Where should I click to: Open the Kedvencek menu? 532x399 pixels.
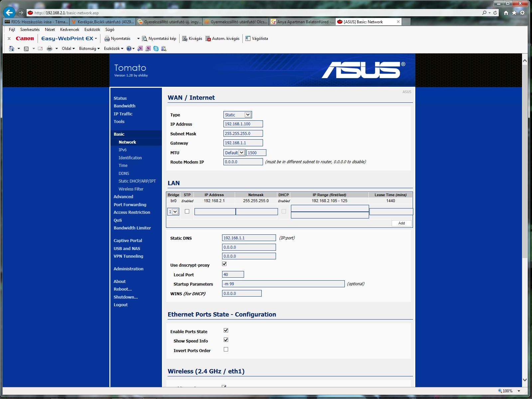pyautogui.click(x=70, y=30)
